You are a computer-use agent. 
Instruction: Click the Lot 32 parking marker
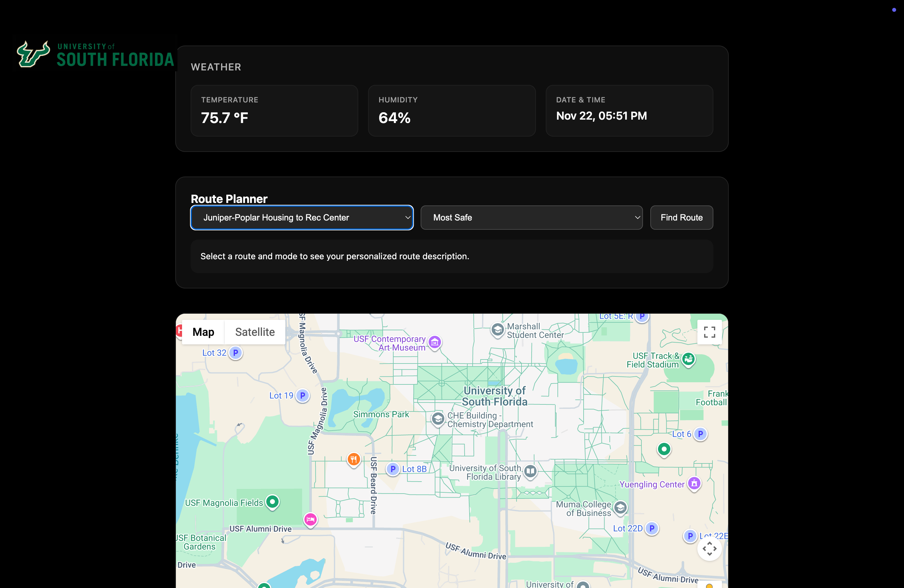point(236,353)
